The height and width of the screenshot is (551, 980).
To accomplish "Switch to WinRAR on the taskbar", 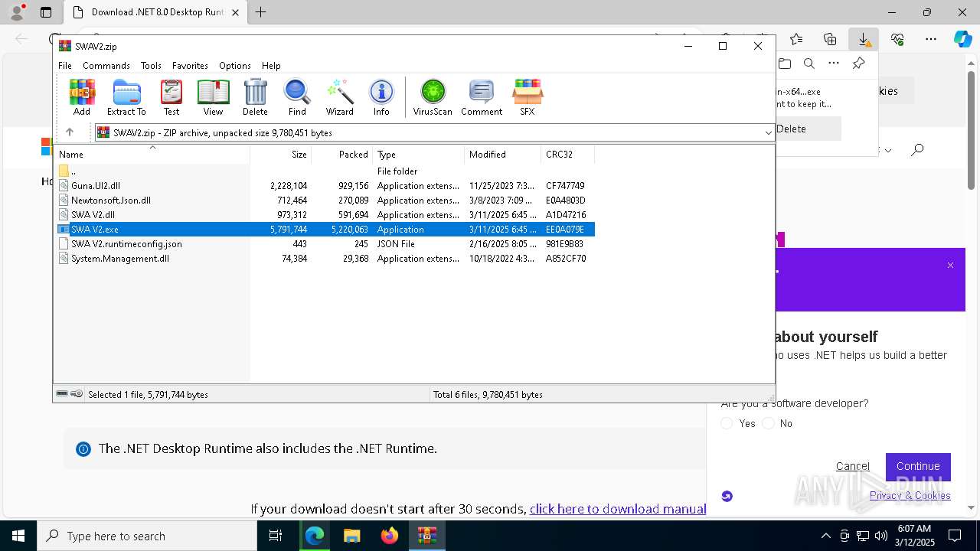I will [427, 536].
